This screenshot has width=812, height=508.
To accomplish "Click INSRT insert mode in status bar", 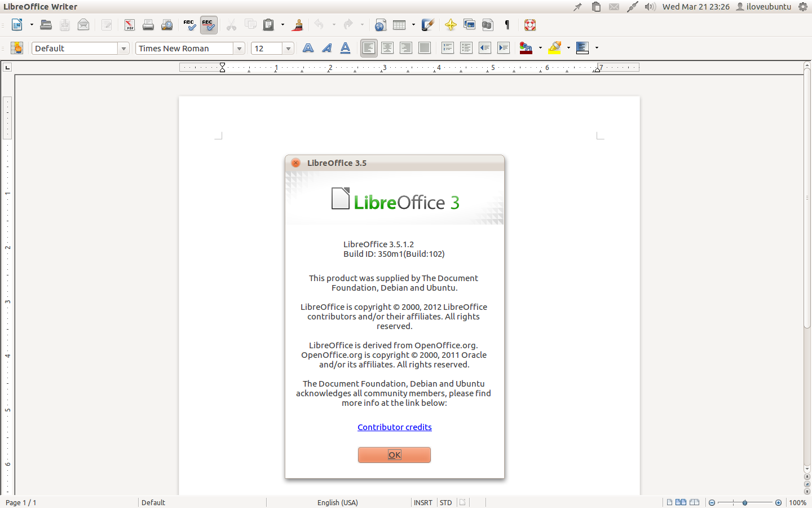I will [x=423, y=502].
